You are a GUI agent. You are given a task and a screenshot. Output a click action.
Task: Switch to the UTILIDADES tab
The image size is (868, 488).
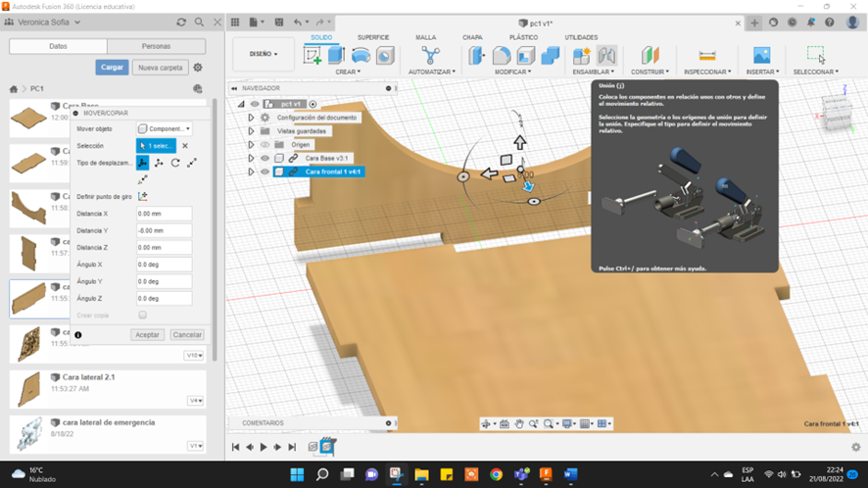pyautogui.click(x=581, y=37)
